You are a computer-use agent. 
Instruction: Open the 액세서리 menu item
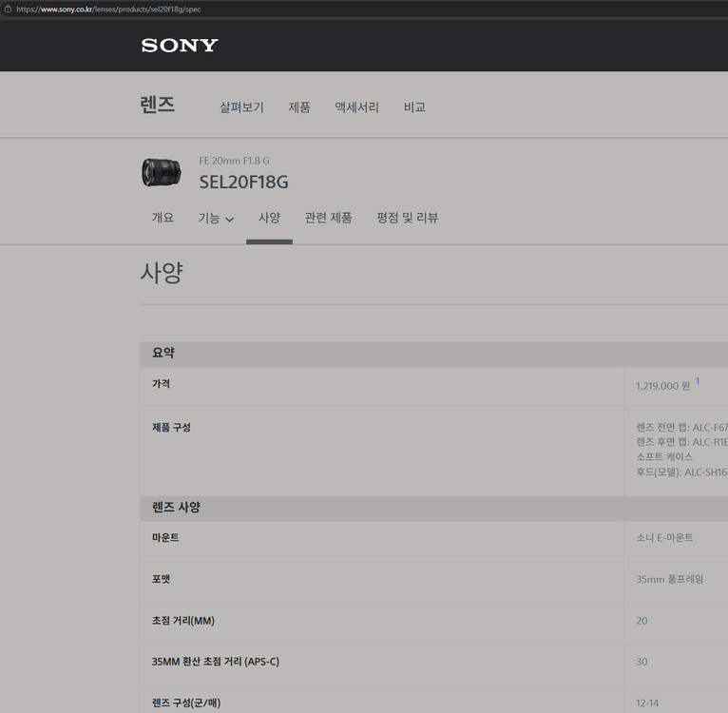click(x=356, y=107)
